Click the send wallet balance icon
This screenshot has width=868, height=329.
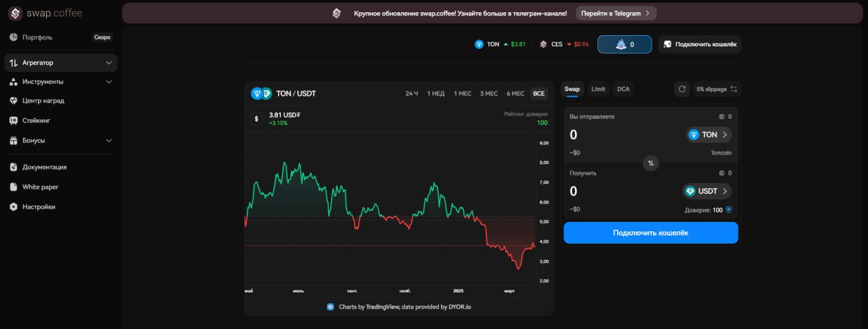pos(722,117)
